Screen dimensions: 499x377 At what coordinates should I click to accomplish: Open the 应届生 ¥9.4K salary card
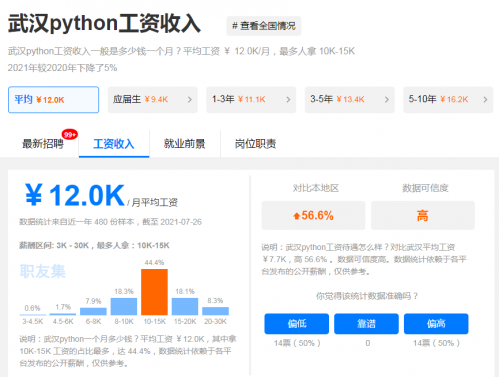click(152, 100)
